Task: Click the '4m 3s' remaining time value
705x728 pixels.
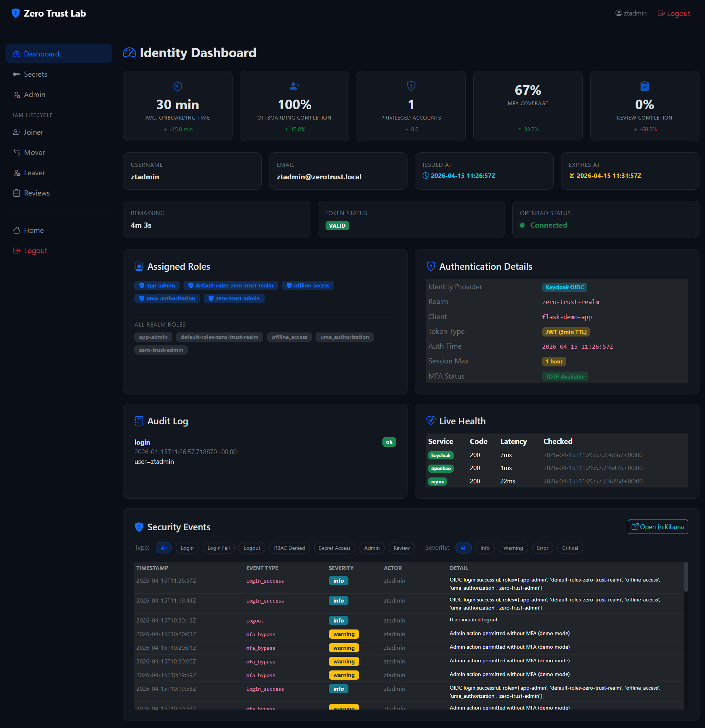Action: (x=141, y=225)
